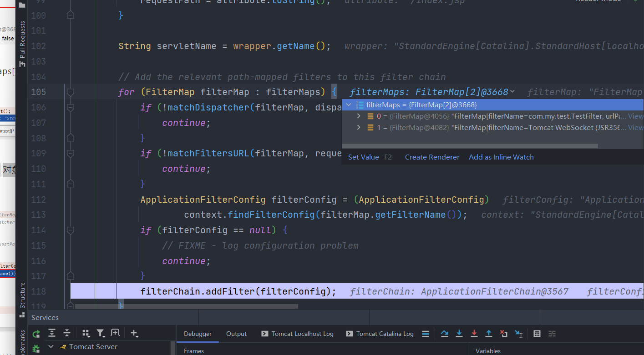
Task: Click the Rerun service icon in Services
Action: coord(36,334)
